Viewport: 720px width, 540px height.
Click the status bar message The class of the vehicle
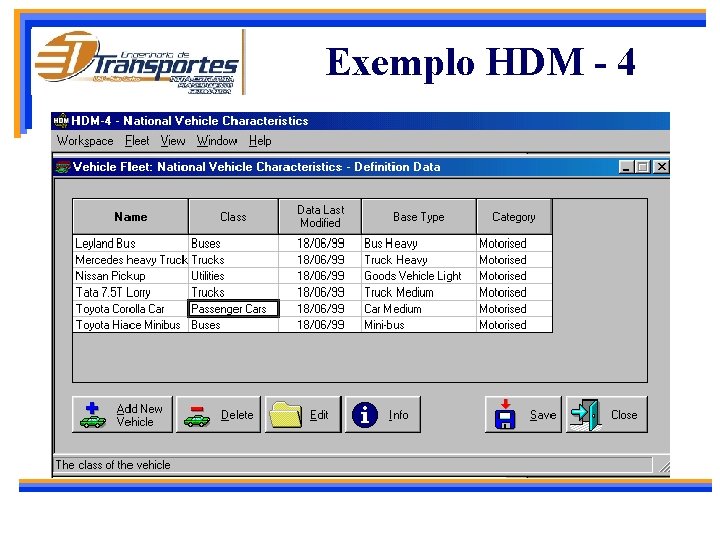[x=113, y=465]
